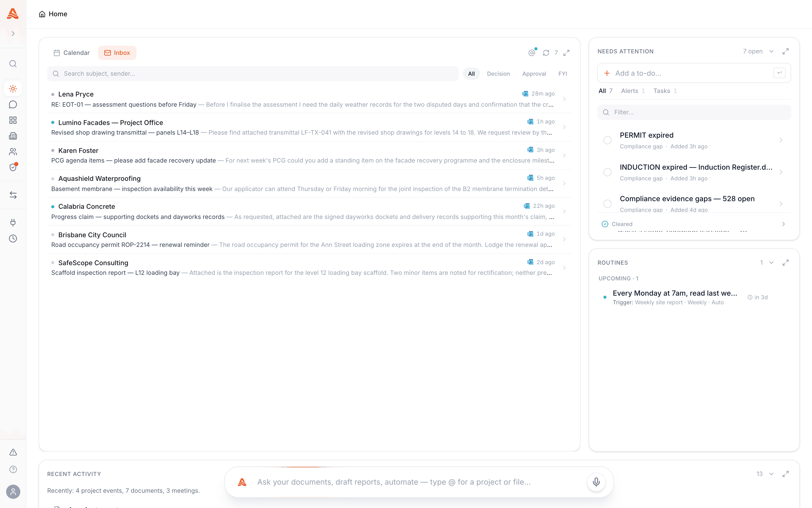Click the inbox search field
The height and width of the screenshot is (508, 812).
point(253,74)
